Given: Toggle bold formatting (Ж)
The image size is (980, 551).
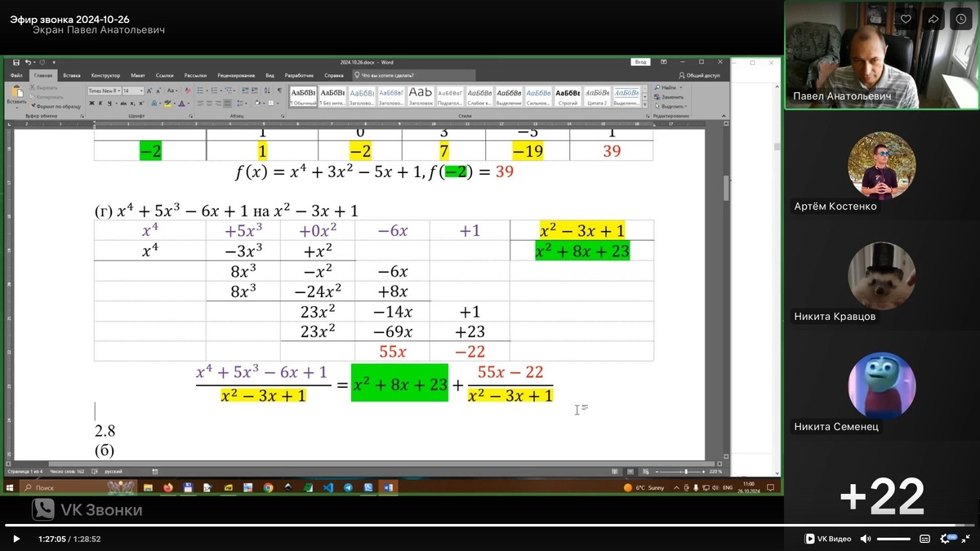Looking at the screenshot, I should [91, 104].
